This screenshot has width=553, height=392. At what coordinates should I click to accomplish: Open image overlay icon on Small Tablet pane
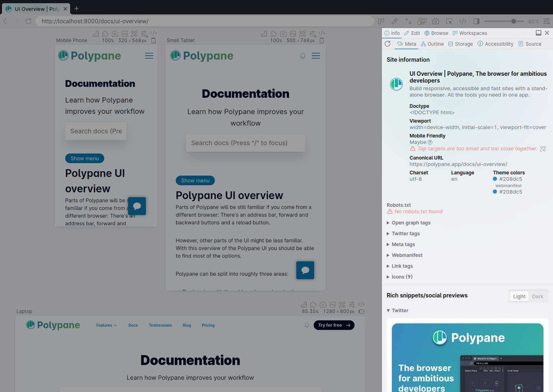point(293,34)
